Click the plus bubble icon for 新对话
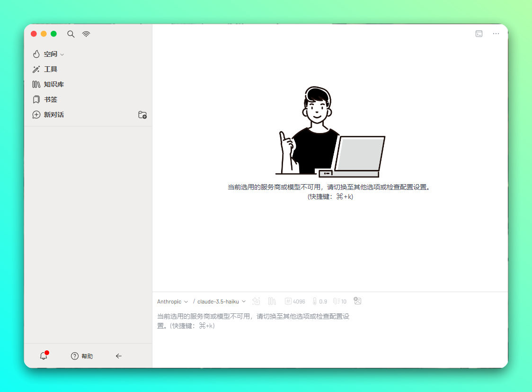 pyautogui.click(x=36, y=115)
